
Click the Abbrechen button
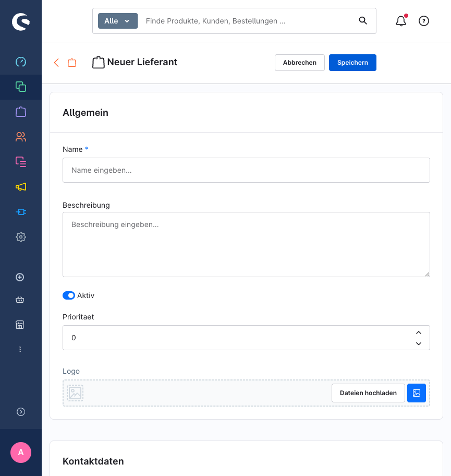click(300, 63)
